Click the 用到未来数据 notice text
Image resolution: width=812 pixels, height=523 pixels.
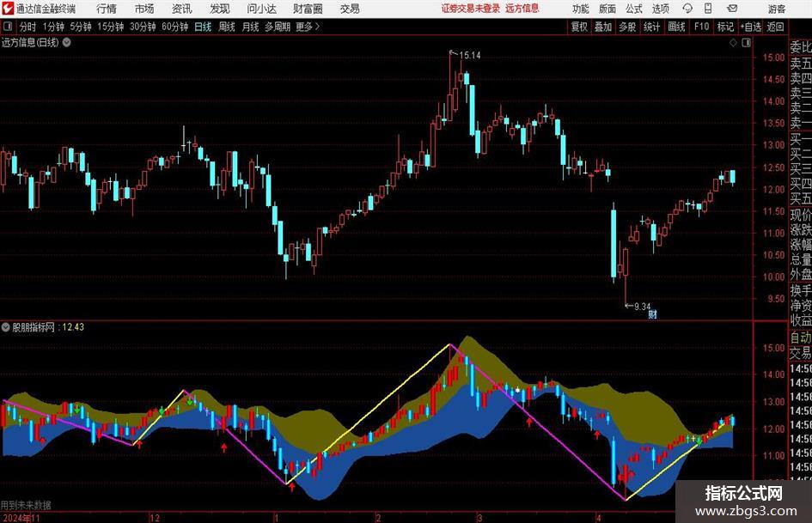[26, 505]
